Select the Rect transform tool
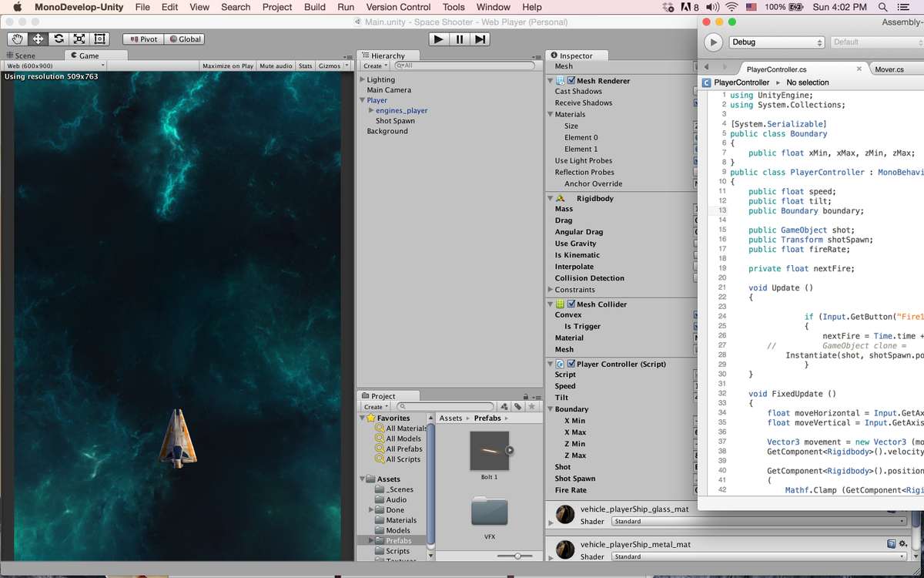The image size is (924, 578). (x=100, y=39)
